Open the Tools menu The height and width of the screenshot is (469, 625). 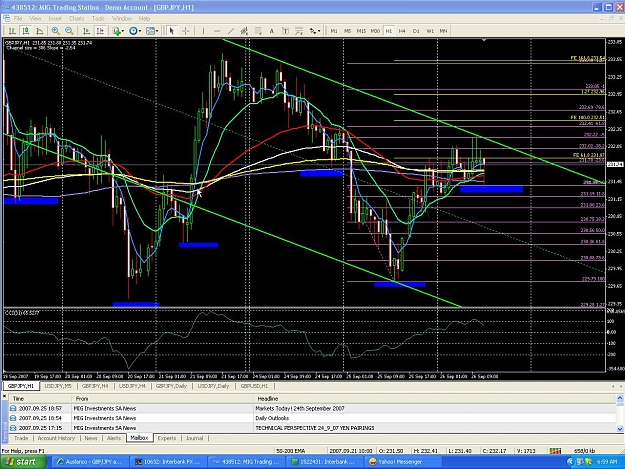98,18
